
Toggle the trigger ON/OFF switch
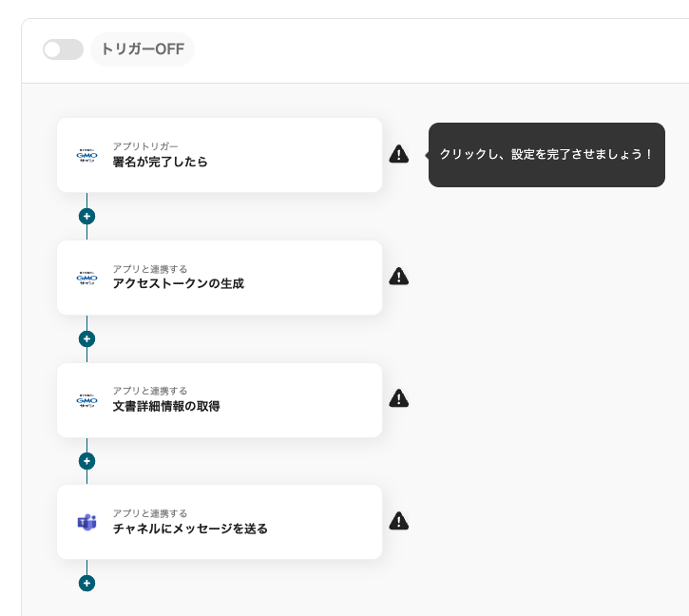[63, 49]
